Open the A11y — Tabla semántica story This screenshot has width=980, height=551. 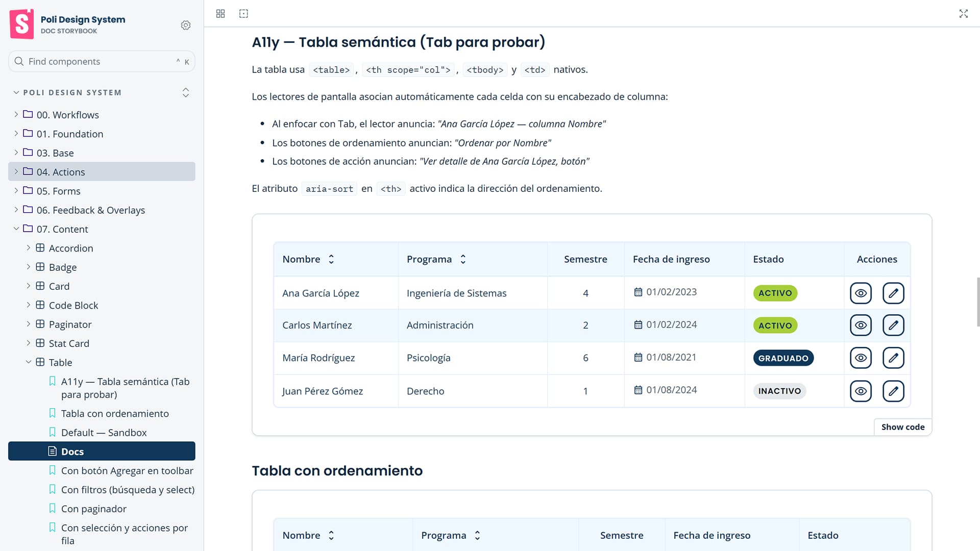click(102, 388)
